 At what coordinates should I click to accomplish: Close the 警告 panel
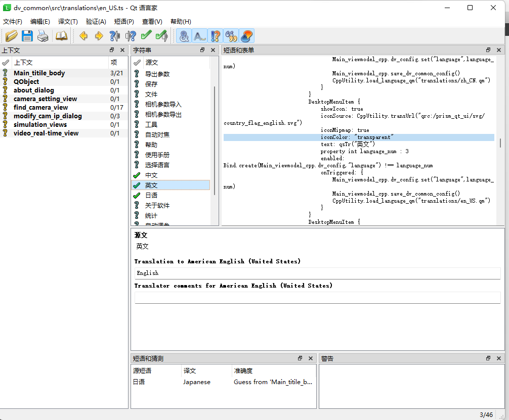click(498, 358)
